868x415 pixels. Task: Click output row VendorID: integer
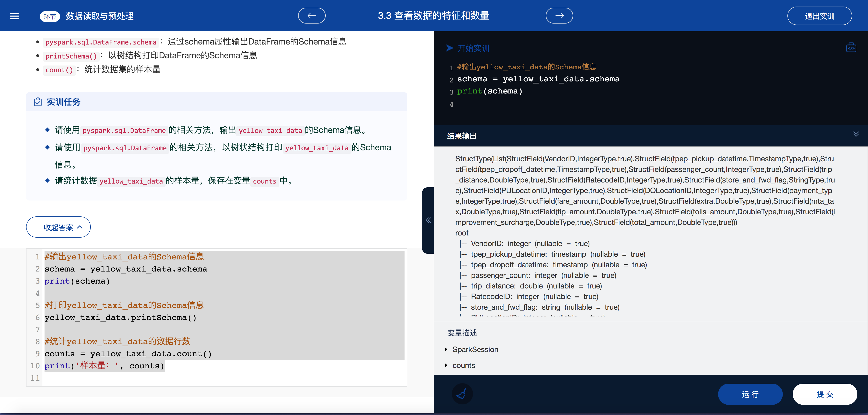(x=524, y=244)
